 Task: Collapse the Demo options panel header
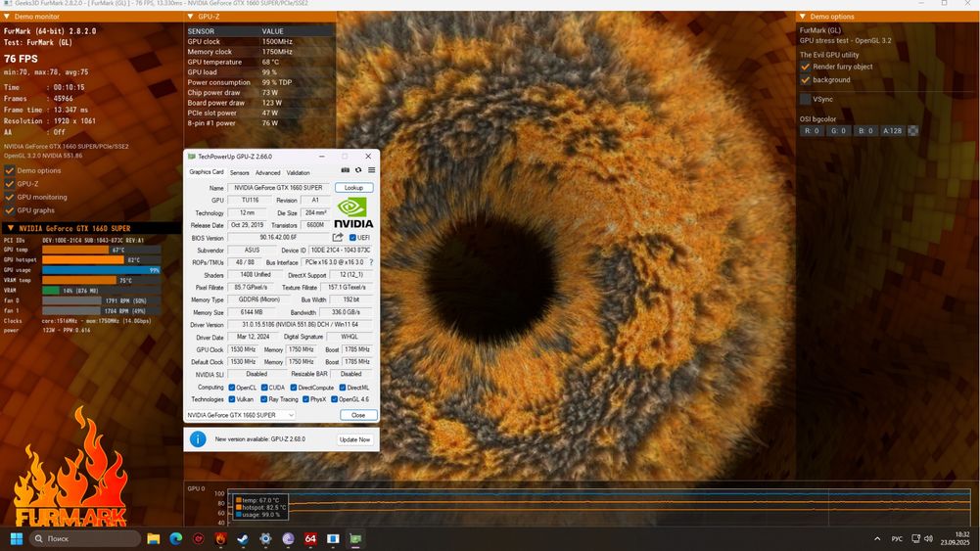coord(888,17)
